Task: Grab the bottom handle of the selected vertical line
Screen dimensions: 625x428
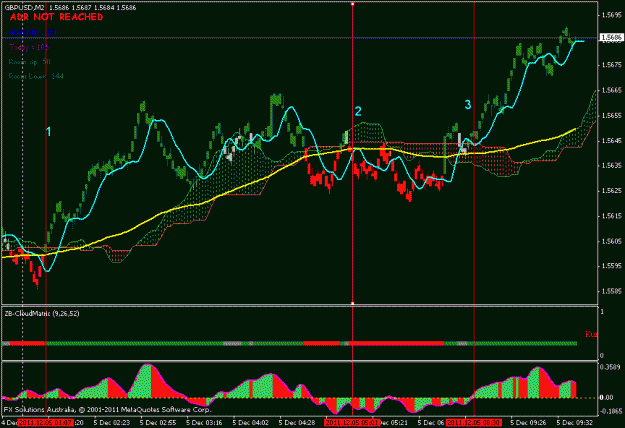Action: pyautogui.click(x=353, y=303)
